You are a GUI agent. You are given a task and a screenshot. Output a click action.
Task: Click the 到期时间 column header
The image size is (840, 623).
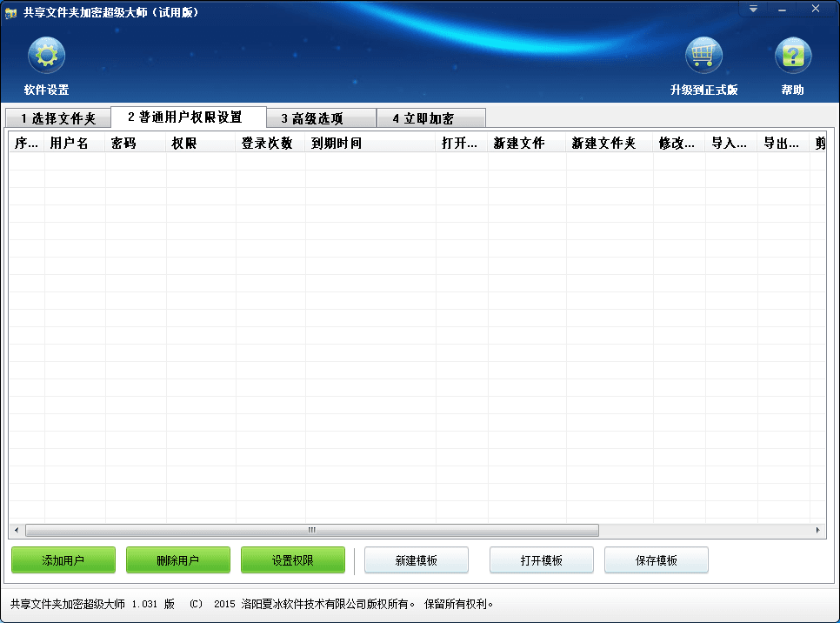coord(370,144)
